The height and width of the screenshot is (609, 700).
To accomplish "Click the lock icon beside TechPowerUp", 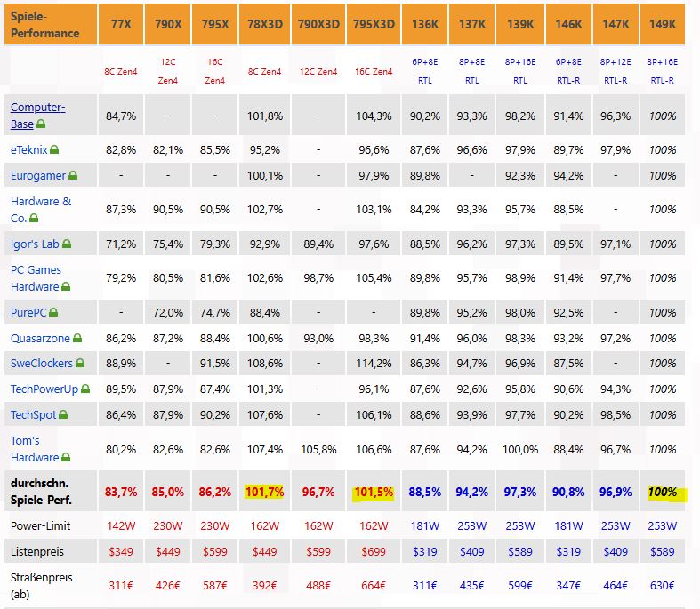I will pos(85,389).
